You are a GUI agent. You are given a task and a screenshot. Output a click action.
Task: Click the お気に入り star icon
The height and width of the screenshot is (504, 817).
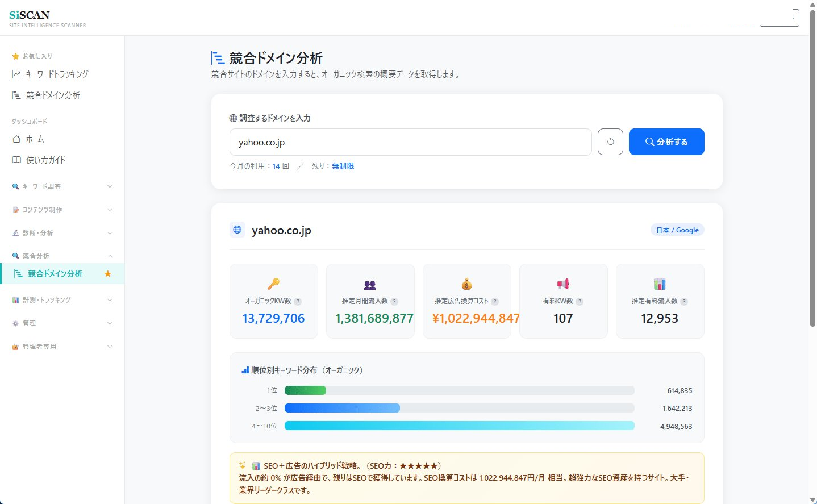[x=16, y=56]
